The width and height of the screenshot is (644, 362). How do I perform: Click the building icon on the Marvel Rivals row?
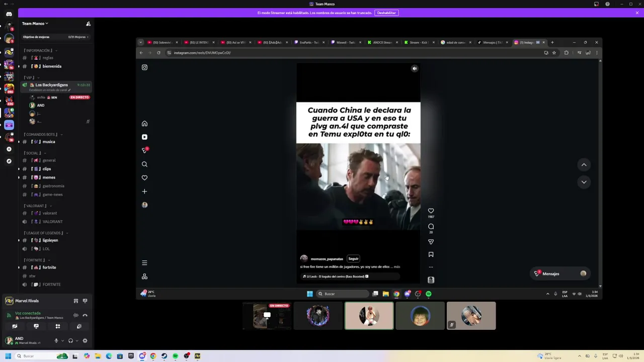[x=76, y=301]
